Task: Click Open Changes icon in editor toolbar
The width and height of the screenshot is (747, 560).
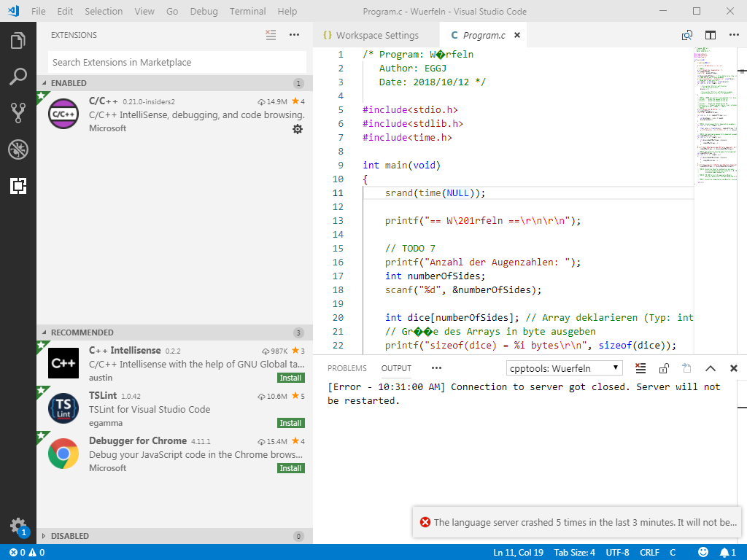Action: tap(687, 35)
